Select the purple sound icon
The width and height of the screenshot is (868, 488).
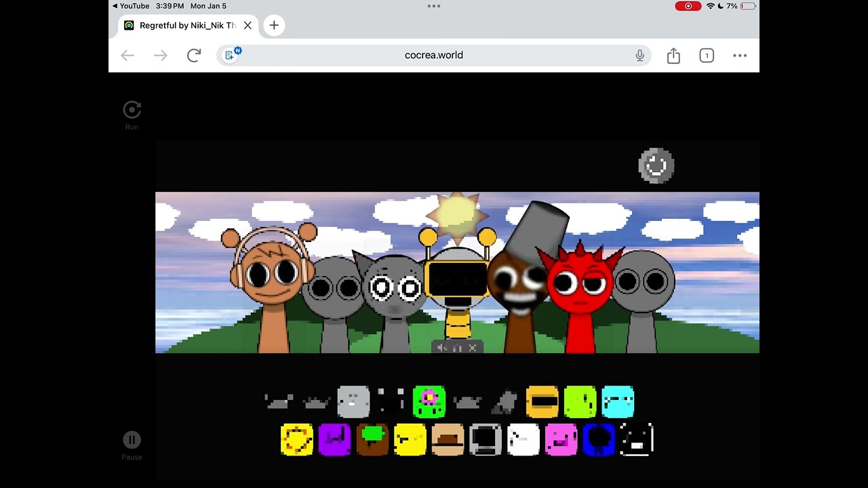(335, 440)
